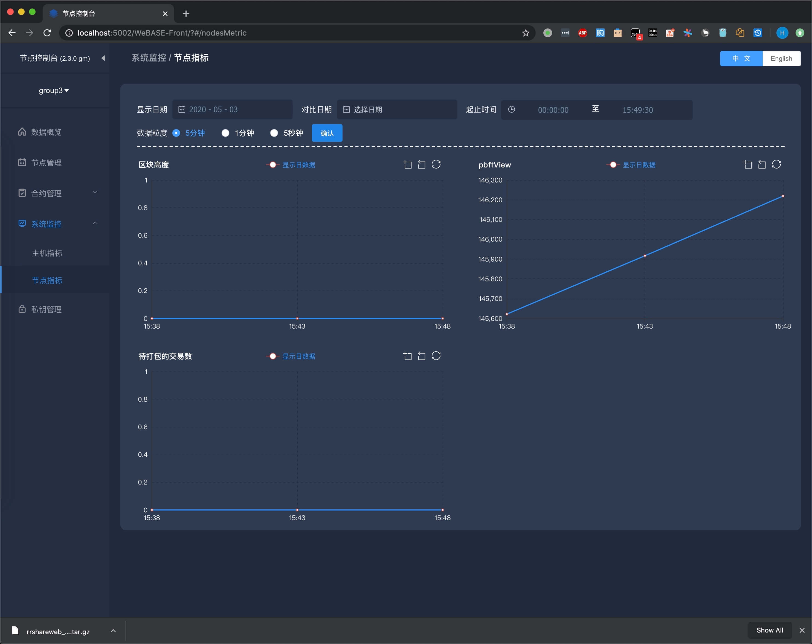Image resolution: width=812 pixels, height=644 pixels.
Task: Click the 0101 binary extension icon
Action: 653,33
